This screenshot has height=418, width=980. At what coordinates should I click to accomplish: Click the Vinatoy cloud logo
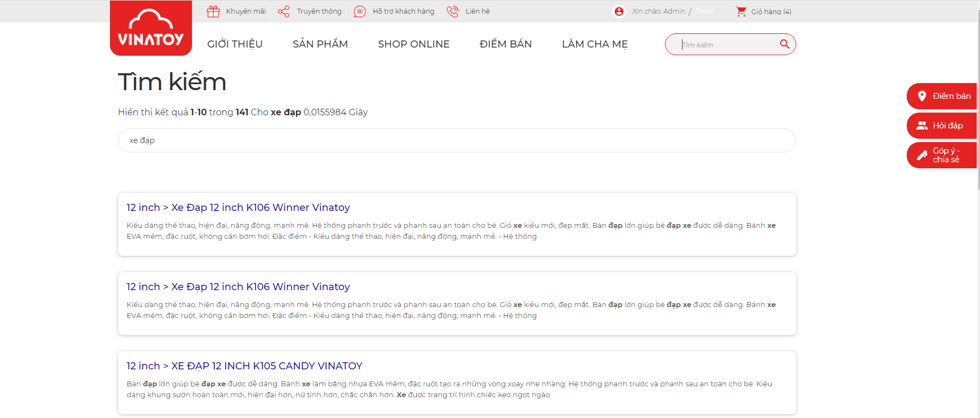click(151, 28)
